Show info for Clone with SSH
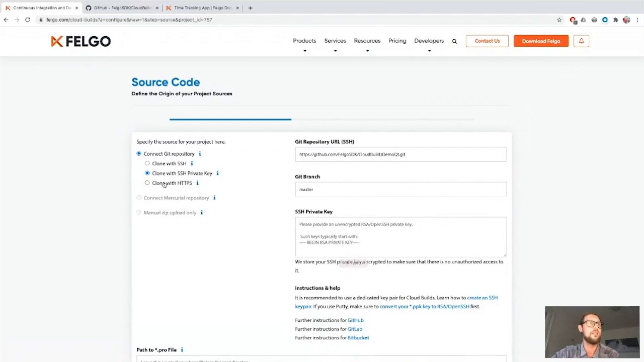The image size is (644, 362). [192, 163]
